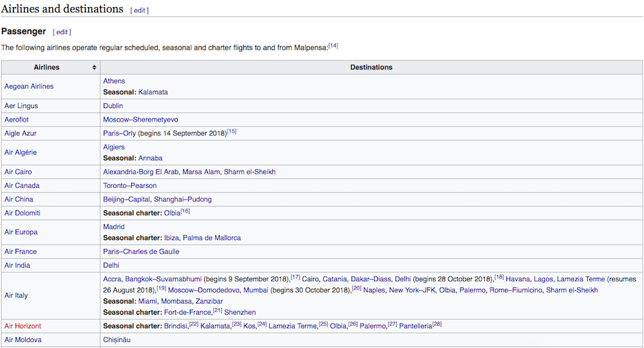Follow the Accra destination link
The height and width of the screenshot is (348, 644).
[112, 279]
